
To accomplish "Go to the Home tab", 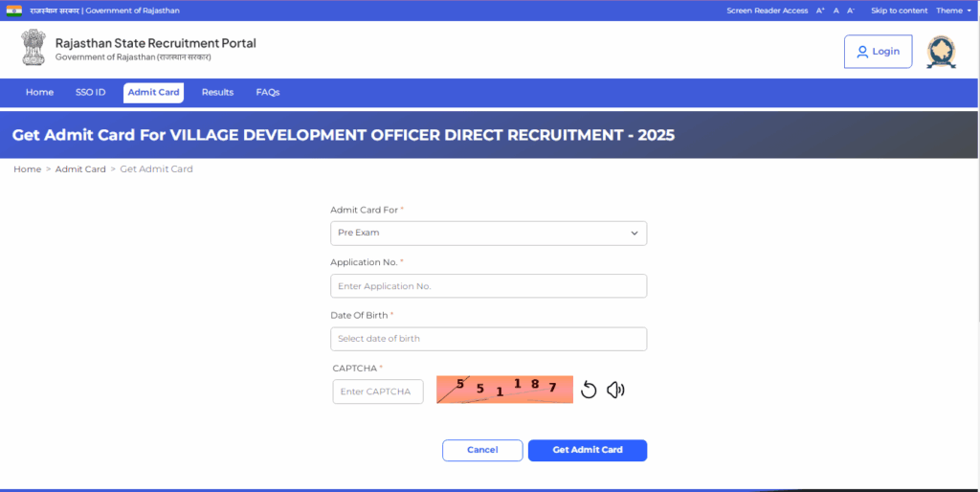I will (x=39, y=93).
